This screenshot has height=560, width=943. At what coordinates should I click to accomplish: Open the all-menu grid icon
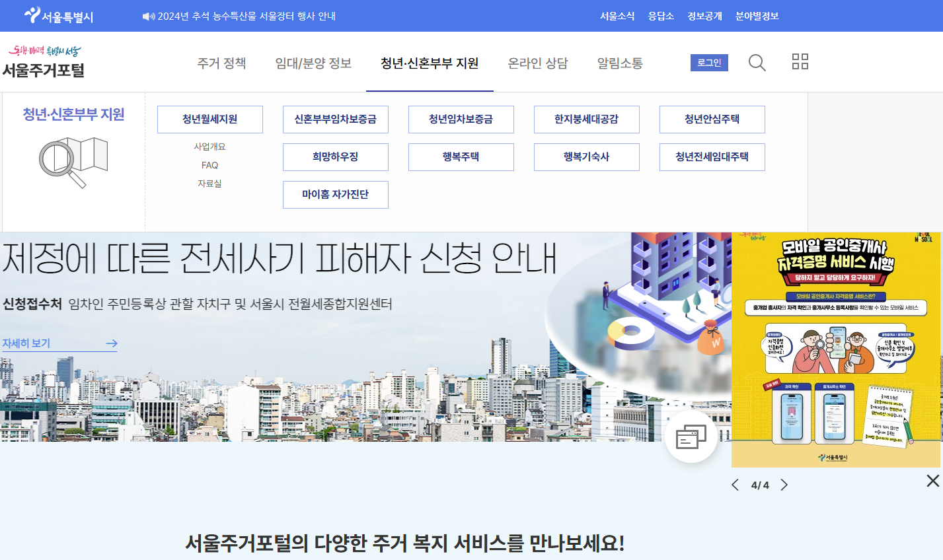(800, 61)
